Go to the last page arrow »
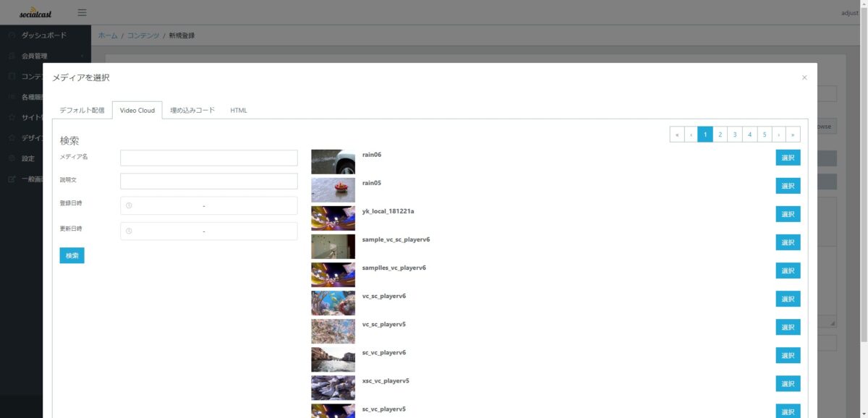This screenshot has width=868, height=418. [793, 135]
